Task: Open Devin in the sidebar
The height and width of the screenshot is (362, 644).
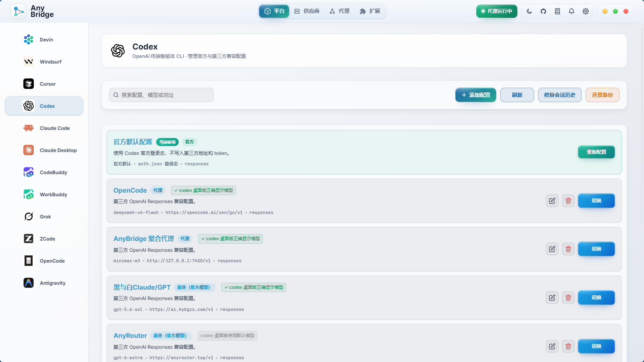Action: point(44,39)
